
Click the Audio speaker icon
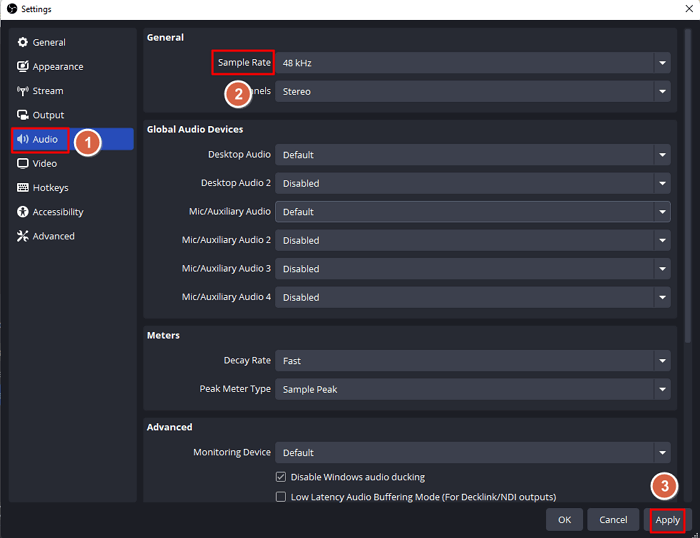point(22,139)
